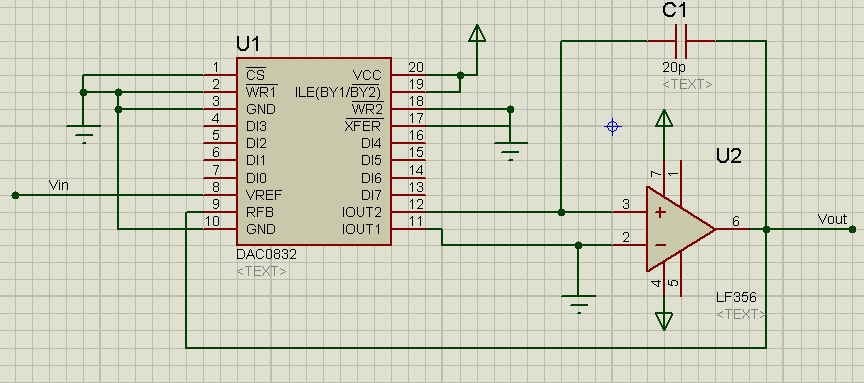Image resolution: width=864 pixels, height=383 pixels.
Task: Select the 20p capacitor value label
Action: [x=674, y=68]
